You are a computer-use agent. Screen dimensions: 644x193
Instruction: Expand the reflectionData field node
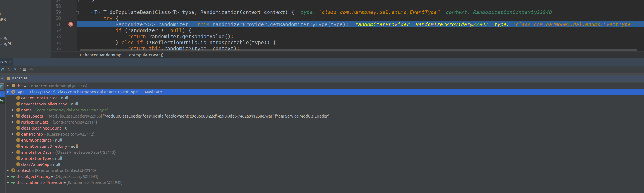tap(13, 122)
